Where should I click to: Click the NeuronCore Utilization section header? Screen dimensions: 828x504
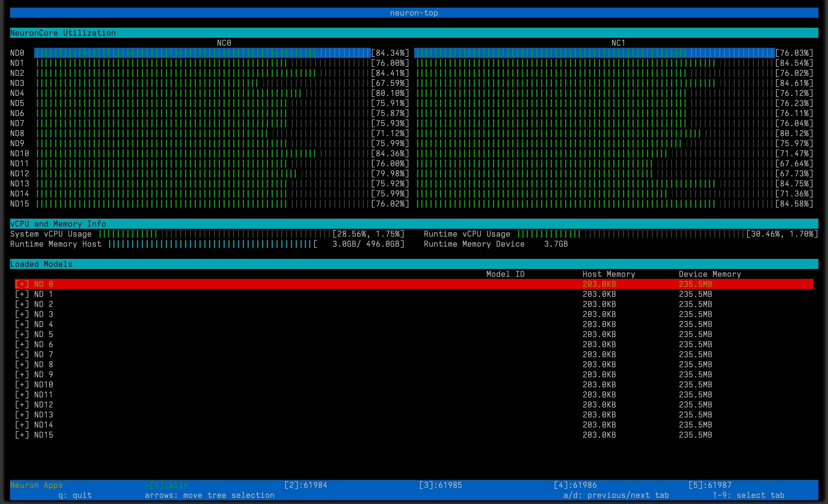click(x=63, y=33)
